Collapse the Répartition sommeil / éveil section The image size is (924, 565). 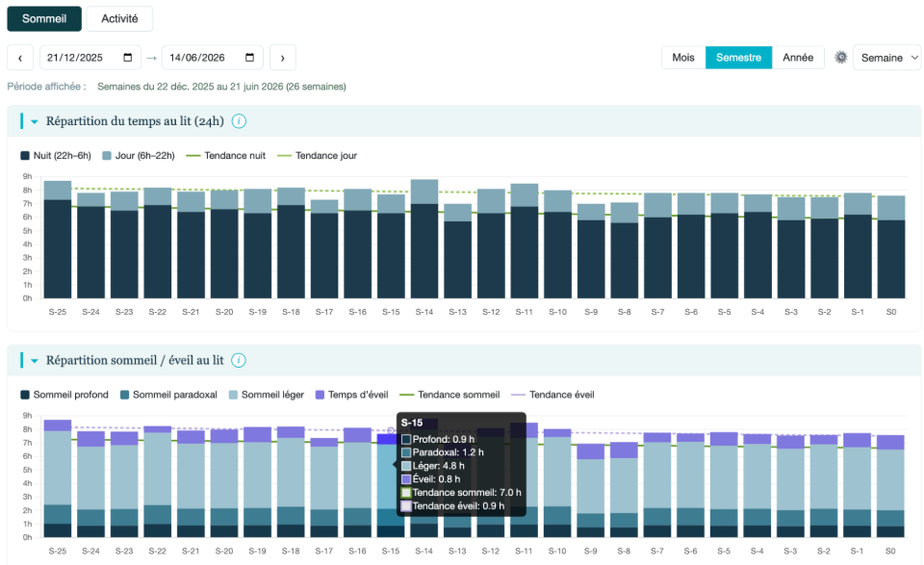35,361
